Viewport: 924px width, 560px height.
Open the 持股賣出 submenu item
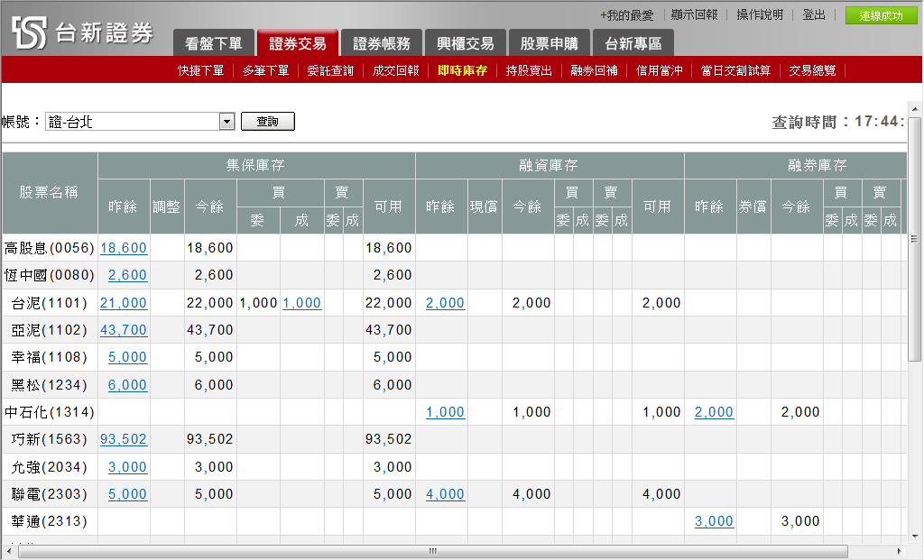pyautogui.click(x=529, y=70)
